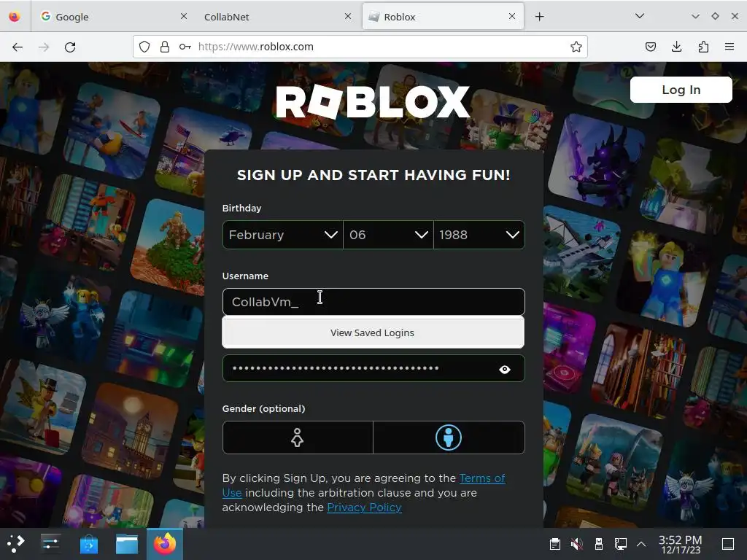Open the Terms of Use link

363,485
